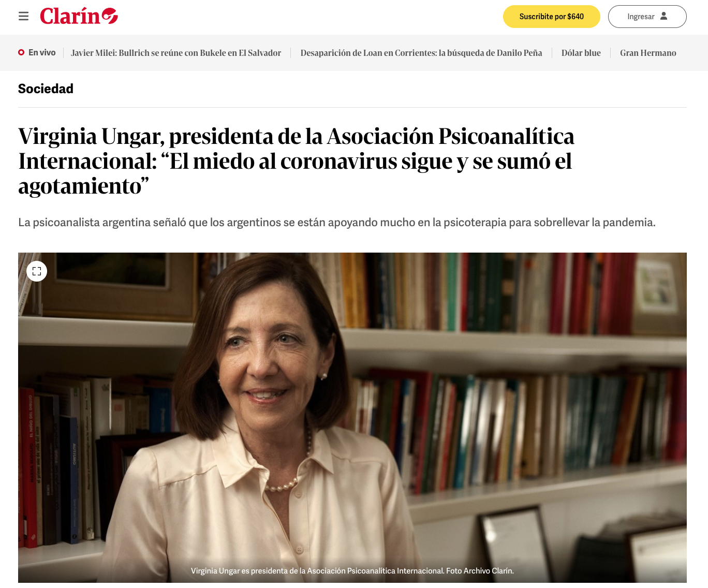The height and width of the screenshot is (588, 708).
Task: Select the Gran Hermano topic
Action: (x=648, y=53)
